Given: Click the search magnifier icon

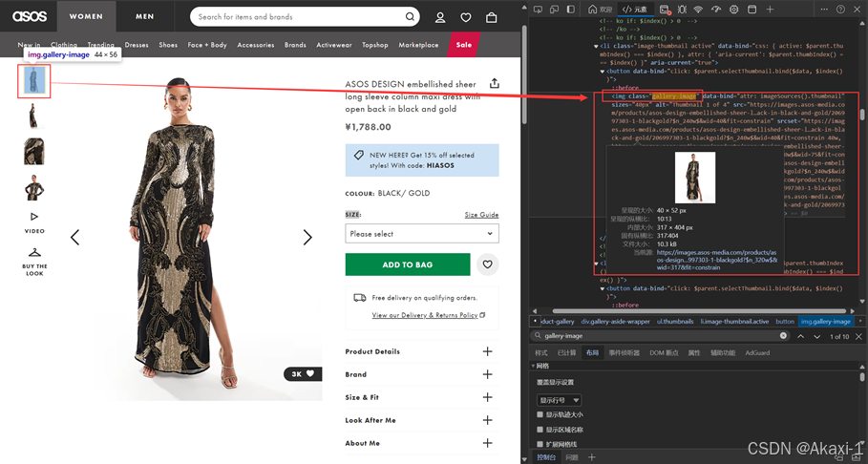Looking at the screenshot, I should (410, 16).
